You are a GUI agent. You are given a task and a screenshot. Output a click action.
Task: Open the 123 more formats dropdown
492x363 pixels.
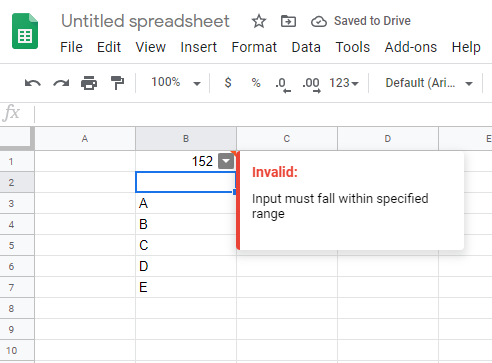344,83
